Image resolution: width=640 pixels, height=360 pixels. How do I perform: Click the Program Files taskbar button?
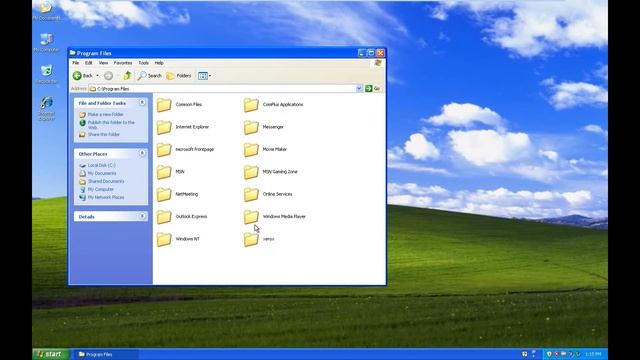point(105,354)
